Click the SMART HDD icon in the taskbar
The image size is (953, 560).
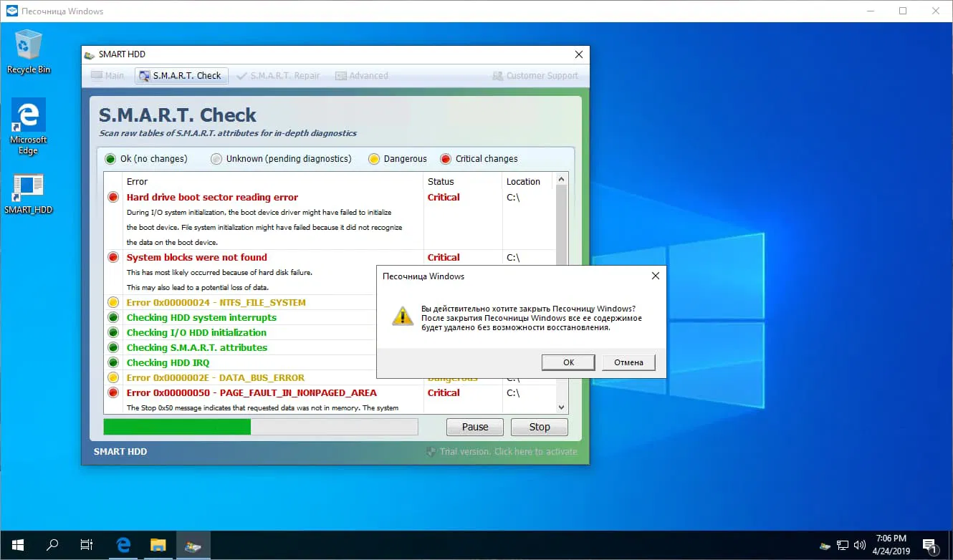pos(192,545)
